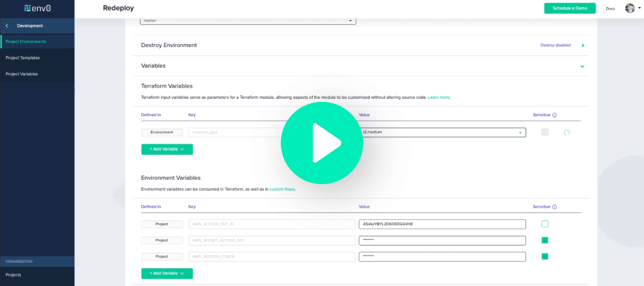The width and height of the screenshot is (644, 286).
Task: Edit the AWS_SESSION_TOKEN value field
Action: click(442, 256)
